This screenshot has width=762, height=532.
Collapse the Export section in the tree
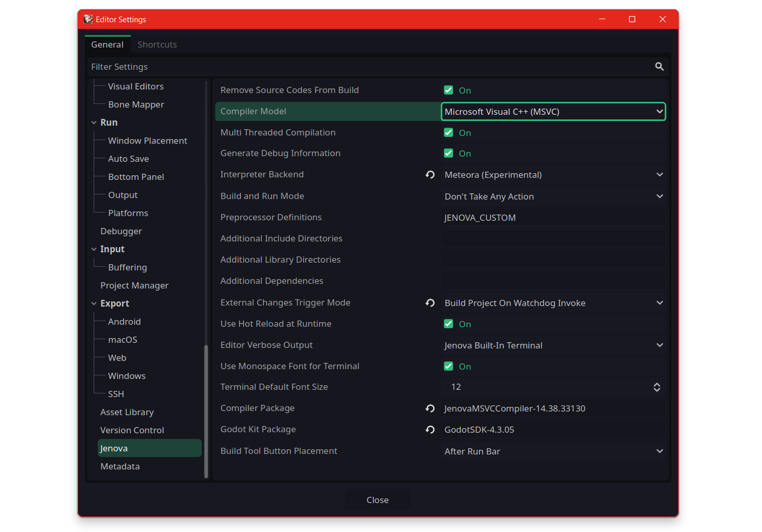(x=94, y=303)
